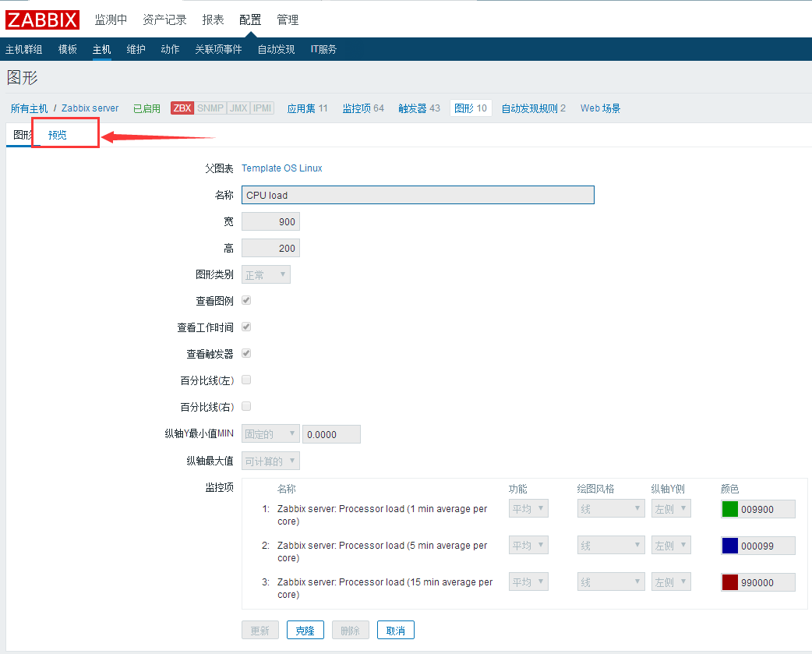Go to IT服务 submenu
The width and height of the screenshot is (812, 654).
tap(323, 49)
